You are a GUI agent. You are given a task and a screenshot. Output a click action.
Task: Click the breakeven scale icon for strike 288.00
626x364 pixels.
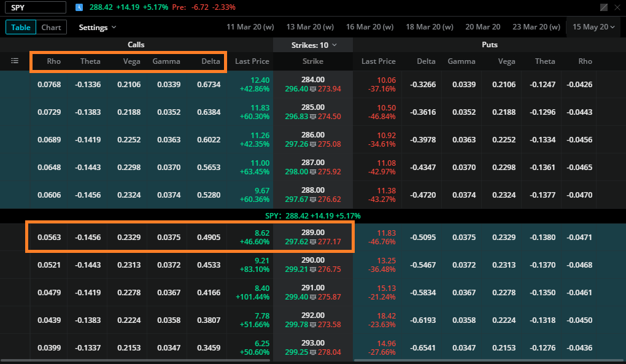coord(313,199)
